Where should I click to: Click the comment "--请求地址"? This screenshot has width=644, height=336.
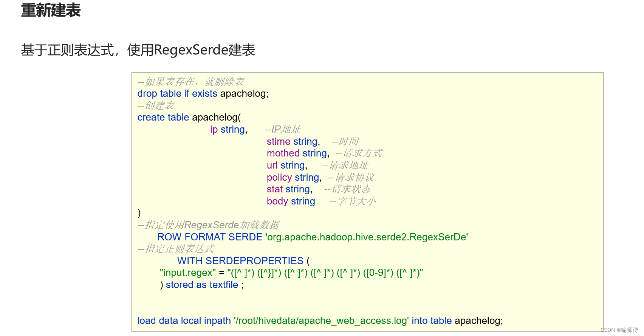point(345,166)
